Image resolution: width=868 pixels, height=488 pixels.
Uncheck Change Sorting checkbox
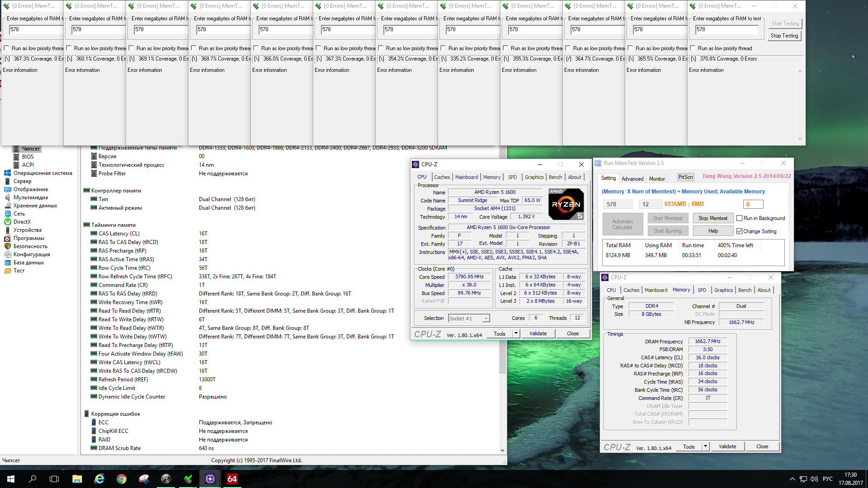[x=740, y=231]
